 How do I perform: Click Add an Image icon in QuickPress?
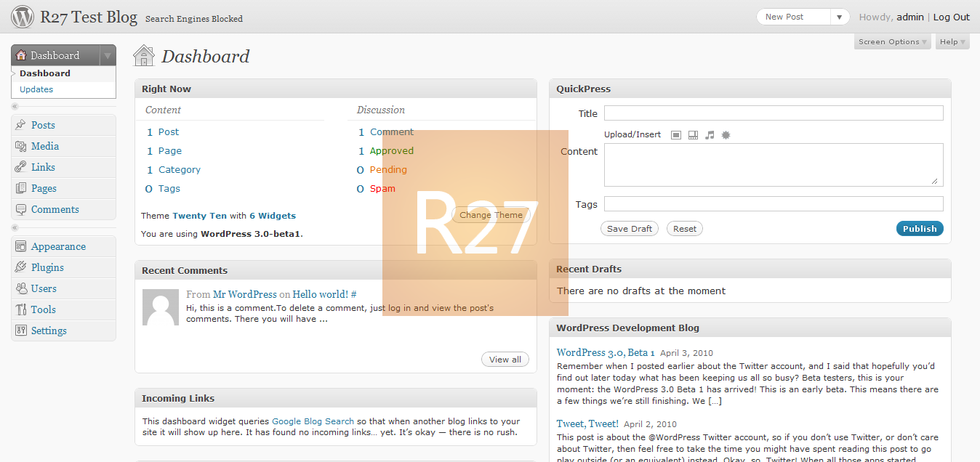tap(676, 135)
